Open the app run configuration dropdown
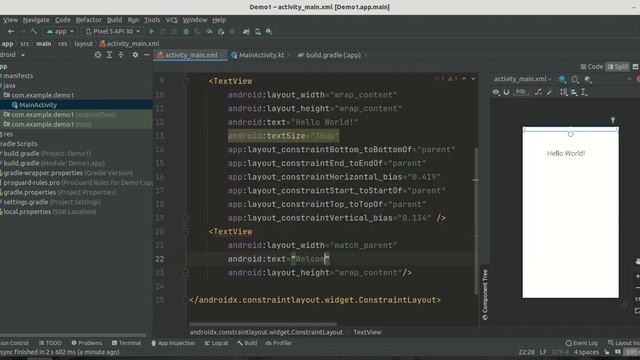This screenshot has height=360, width=640. pos(60,31)
